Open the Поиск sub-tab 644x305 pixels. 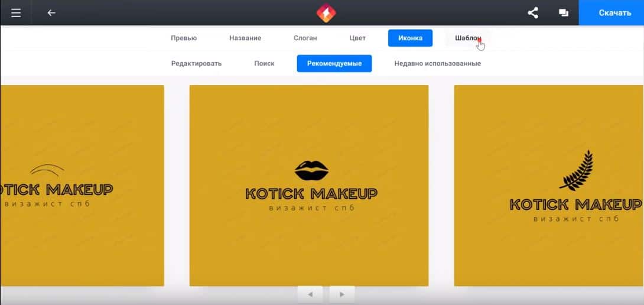pyautogui.click(x=264, y=63)
